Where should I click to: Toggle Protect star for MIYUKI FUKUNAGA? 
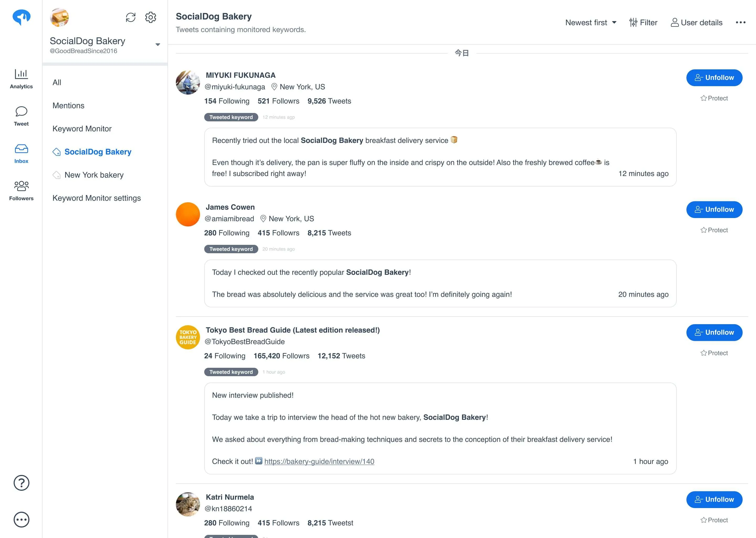[714, 98]
